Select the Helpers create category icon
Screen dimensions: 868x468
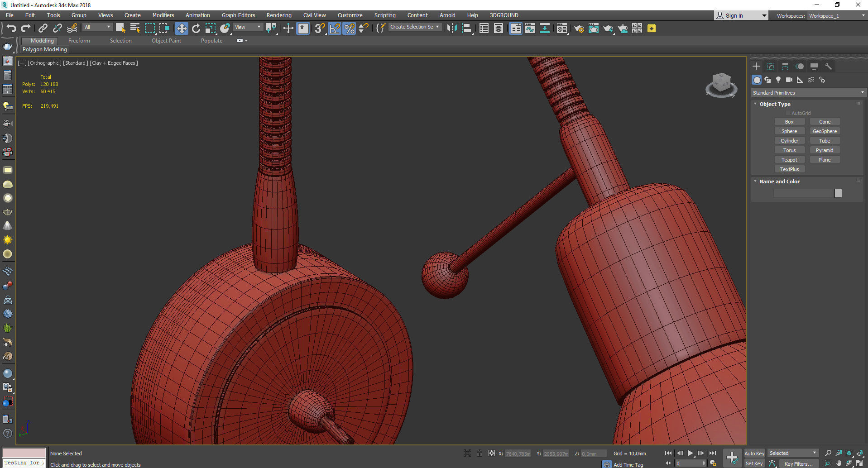pyautogui.click(x=800, y=80)
